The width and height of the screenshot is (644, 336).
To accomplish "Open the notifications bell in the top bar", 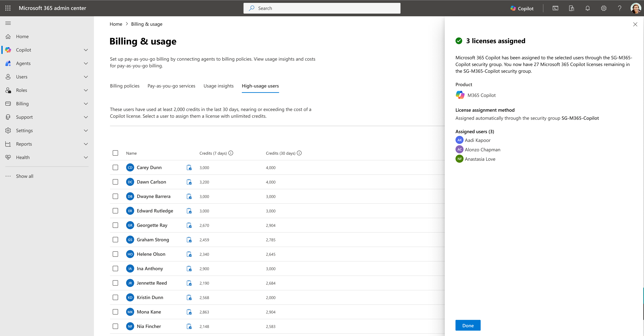I will pyautogui.click(x=587, y=8).
